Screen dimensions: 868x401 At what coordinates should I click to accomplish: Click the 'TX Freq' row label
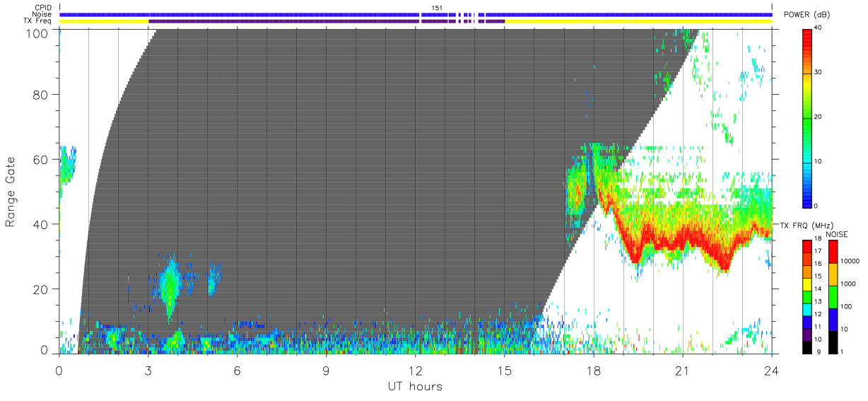point(39,21)
